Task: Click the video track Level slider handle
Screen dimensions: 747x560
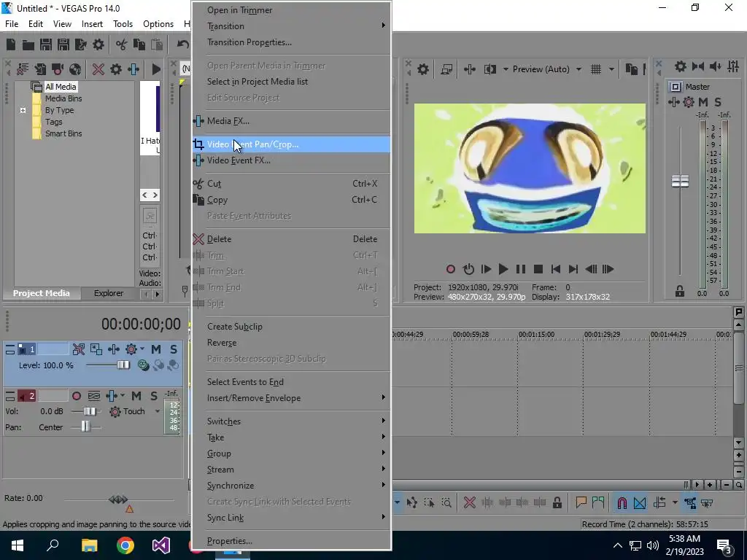Action: click(x=123, y=365)
